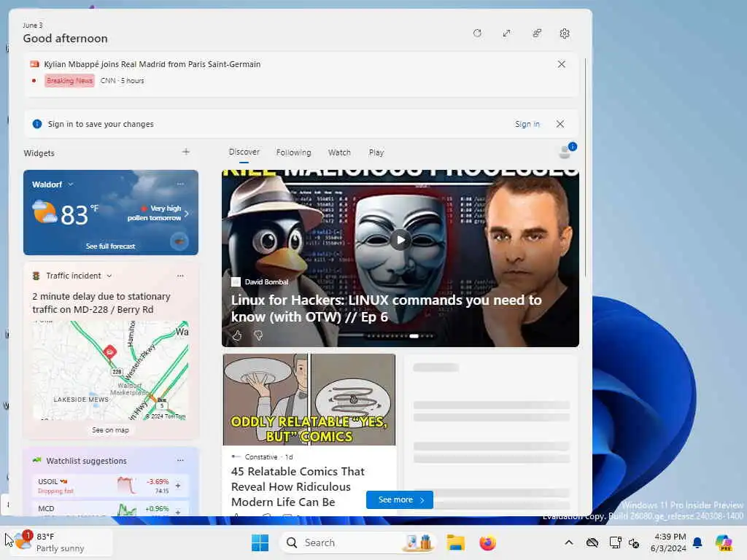The image size is (747, 560).
Task: Click the See more button
Action: (x=400, y=499)
